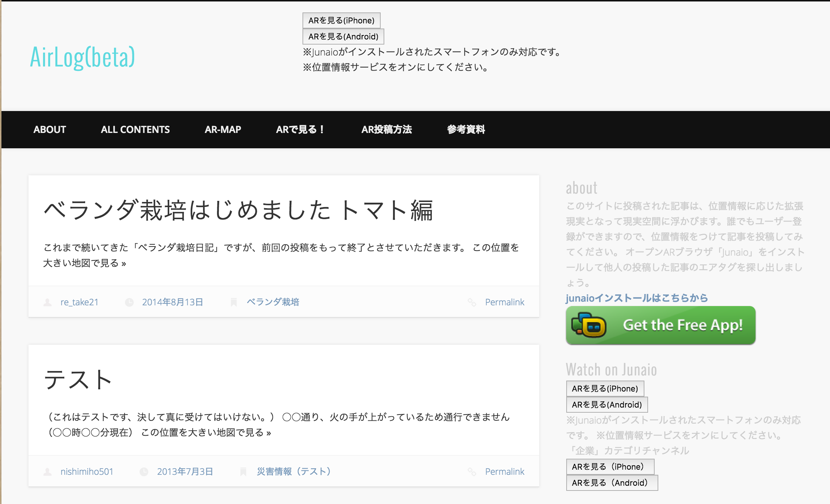Click the author icon beside nishimiho501
830x504 pixels.
(x=47, y=472)
